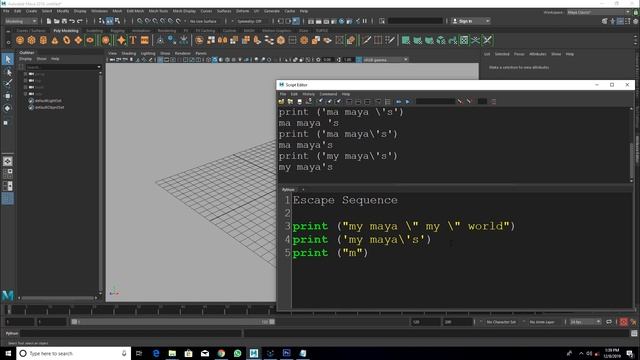Open the Mesh Tools menu
Screen dimensions: 640x360
[158, 11]
